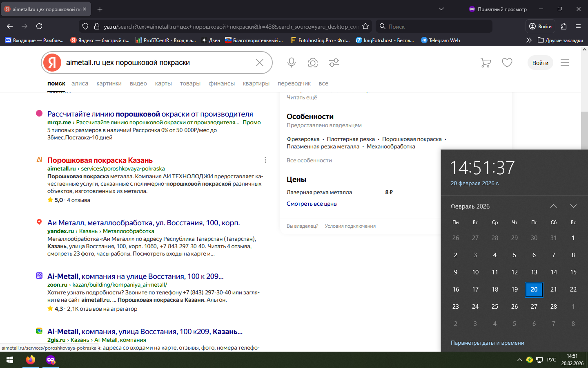The height and width of the screenshot is (368, 588).
Task: Expand the overflow bookmarks chevron
Action: (529, 40)
